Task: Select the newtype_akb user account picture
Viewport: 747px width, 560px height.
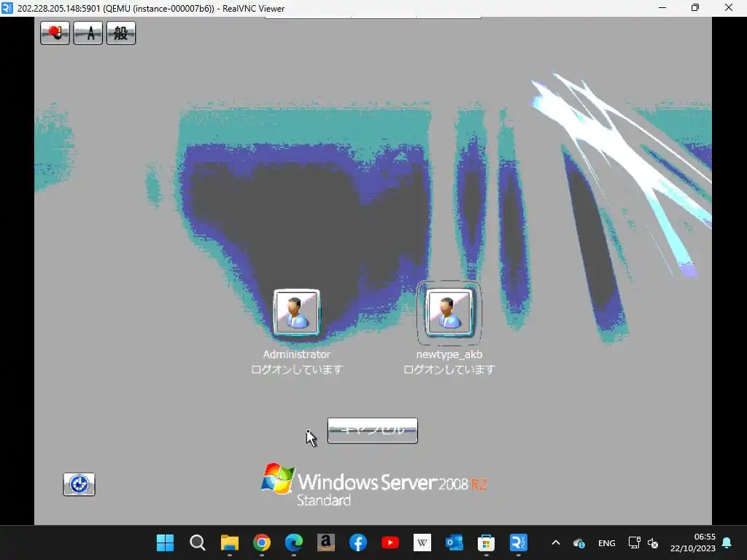Action: tap(449, 312)
